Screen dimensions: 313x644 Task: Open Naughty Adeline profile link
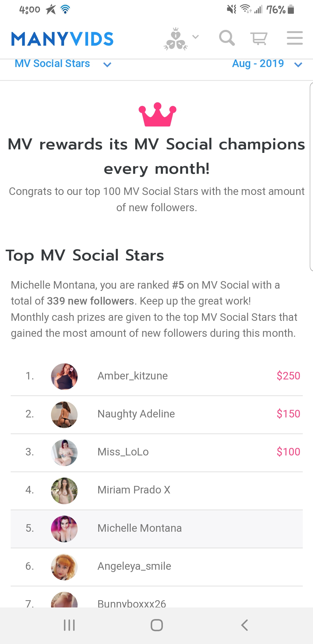click(136, 414)
